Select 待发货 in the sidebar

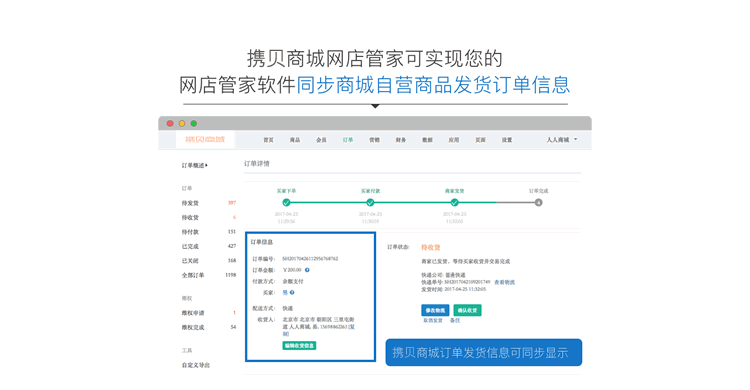coord(190,203)
